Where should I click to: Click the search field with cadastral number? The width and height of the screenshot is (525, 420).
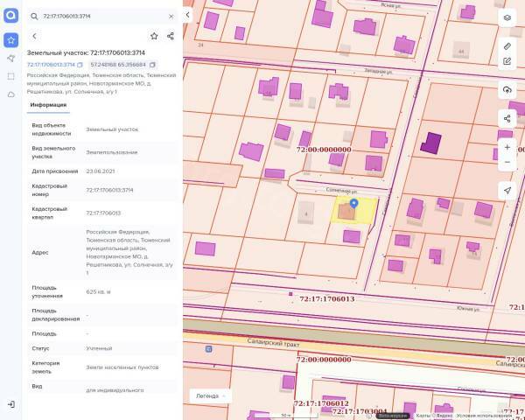click(x=96, y=16)
